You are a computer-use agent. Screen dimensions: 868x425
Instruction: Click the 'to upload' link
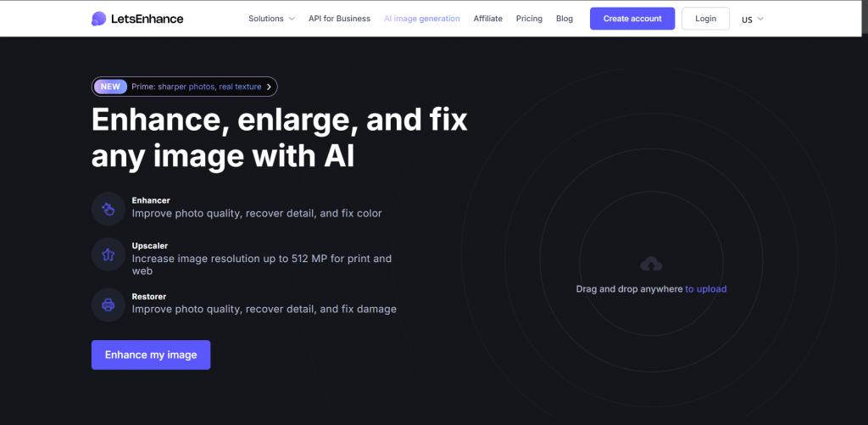point(706,288)
